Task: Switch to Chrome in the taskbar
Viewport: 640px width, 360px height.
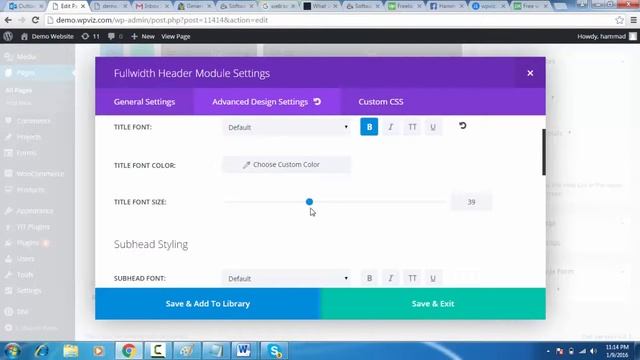Action: click(129, 351)
